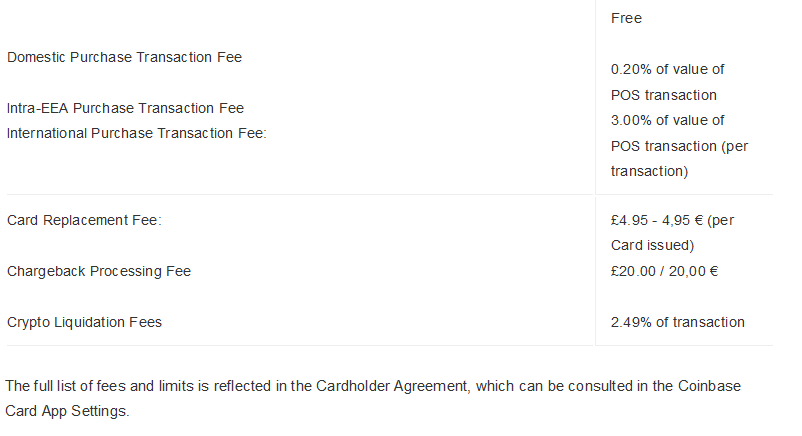
Task: Click the "£20.00 / 20,00 €" amount
Action: (665, 271)
